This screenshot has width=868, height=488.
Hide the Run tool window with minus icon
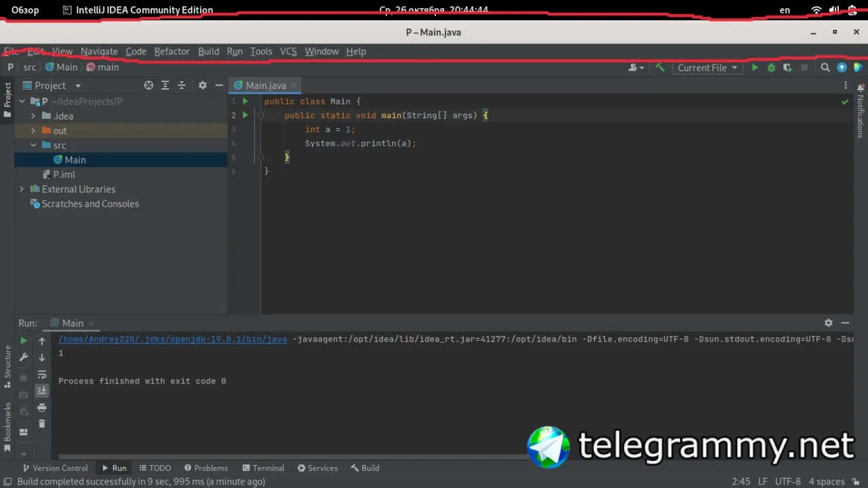(845, 323)
